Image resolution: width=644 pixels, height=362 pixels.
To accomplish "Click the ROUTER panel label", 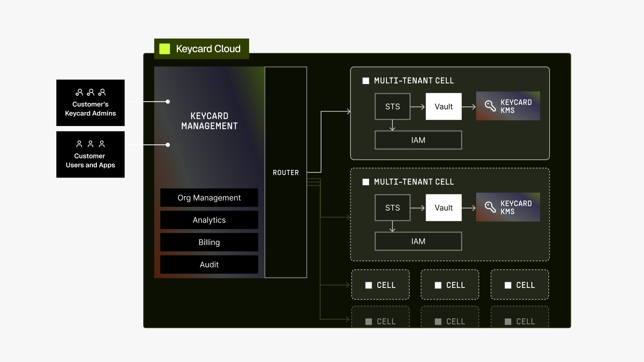I will tap(286, 173).
